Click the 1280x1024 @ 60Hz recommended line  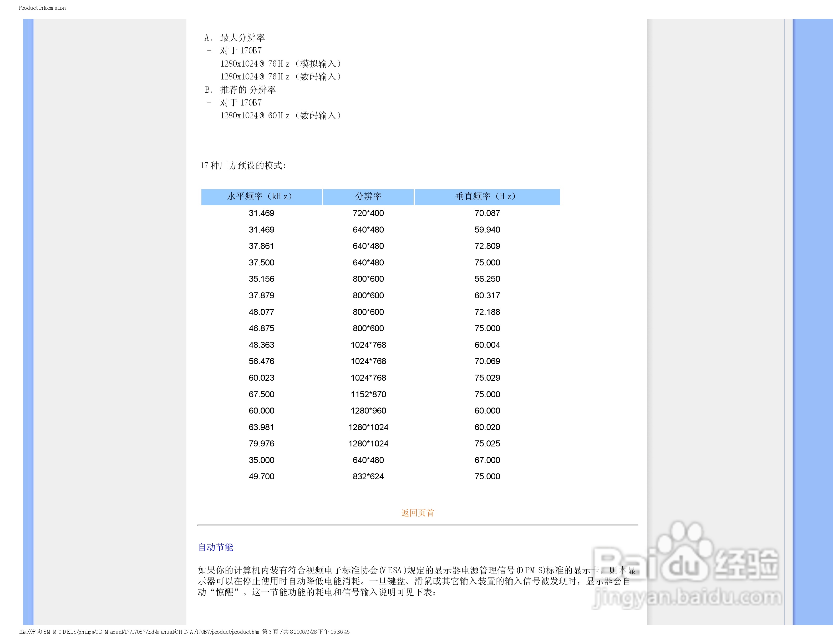(280, 115)
